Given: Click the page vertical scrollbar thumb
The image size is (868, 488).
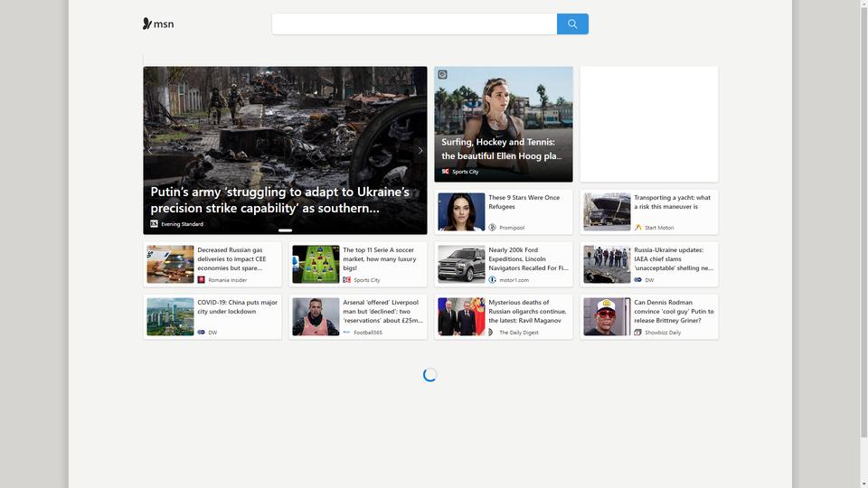Looking at the screenshot, I should tap(863, 221).
